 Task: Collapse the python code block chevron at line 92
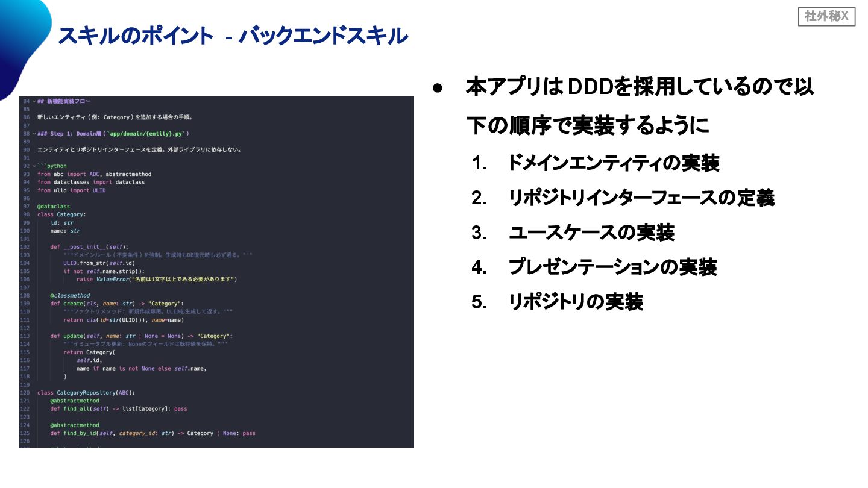(x=34, y=166)
